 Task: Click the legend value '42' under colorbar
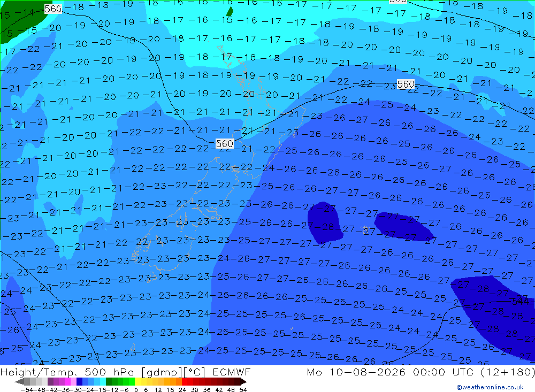coord(219,390)
